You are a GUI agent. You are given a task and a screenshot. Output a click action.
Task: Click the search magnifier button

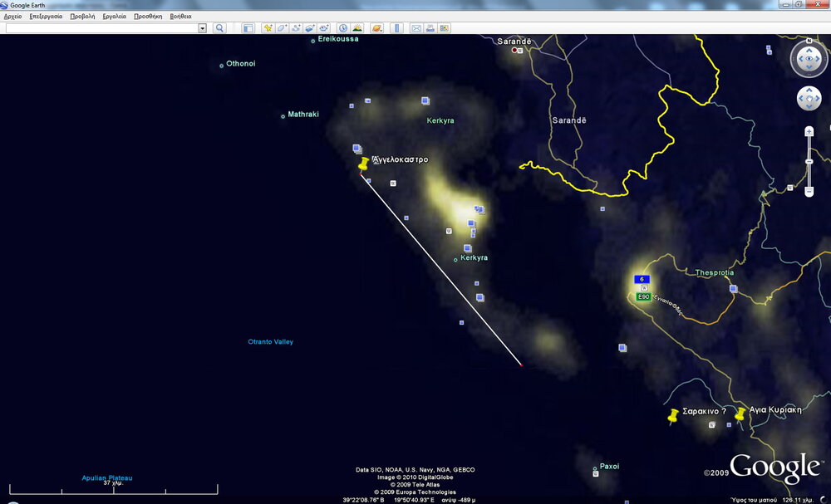219,28
